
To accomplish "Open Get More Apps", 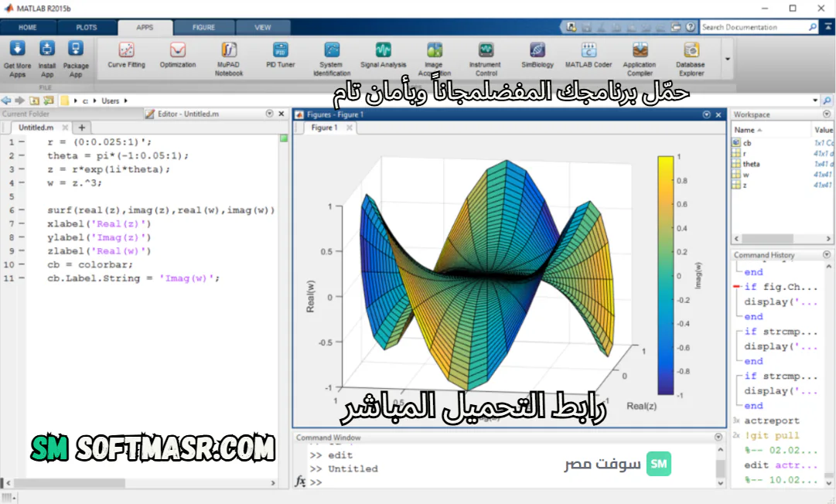I will 17,60.
